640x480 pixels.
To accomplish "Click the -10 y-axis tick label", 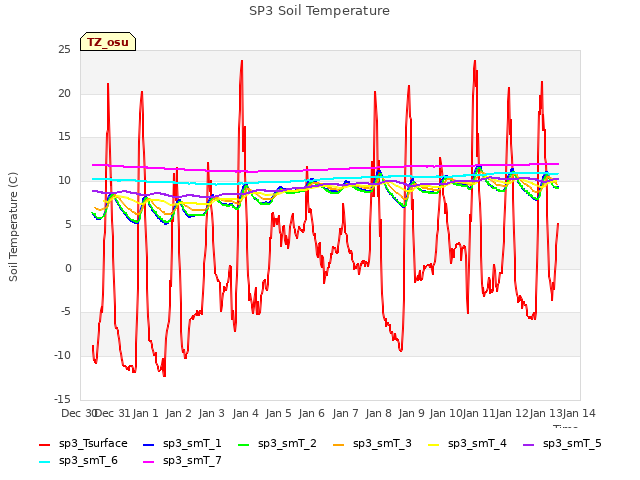I will [63, 356].
